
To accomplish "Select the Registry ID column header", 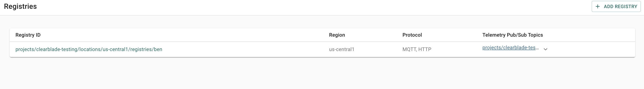I will [x=28, y=35].
